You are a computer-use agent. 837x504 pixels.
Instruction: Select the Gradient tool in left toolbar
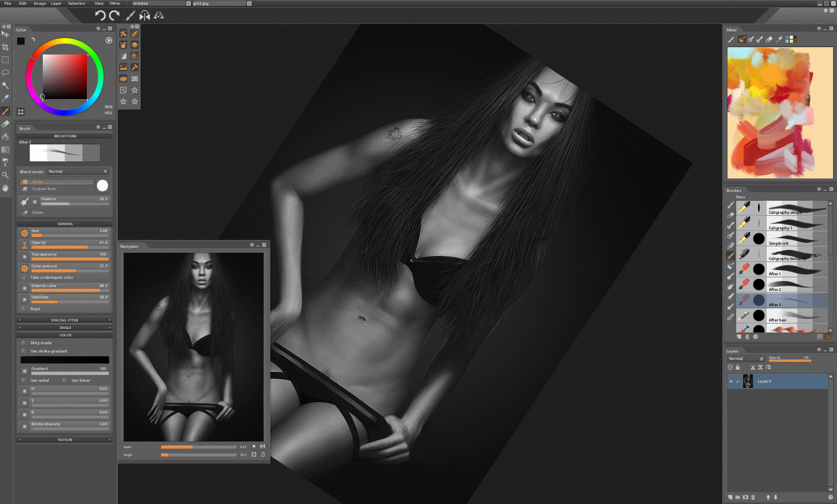click(5, 150)
